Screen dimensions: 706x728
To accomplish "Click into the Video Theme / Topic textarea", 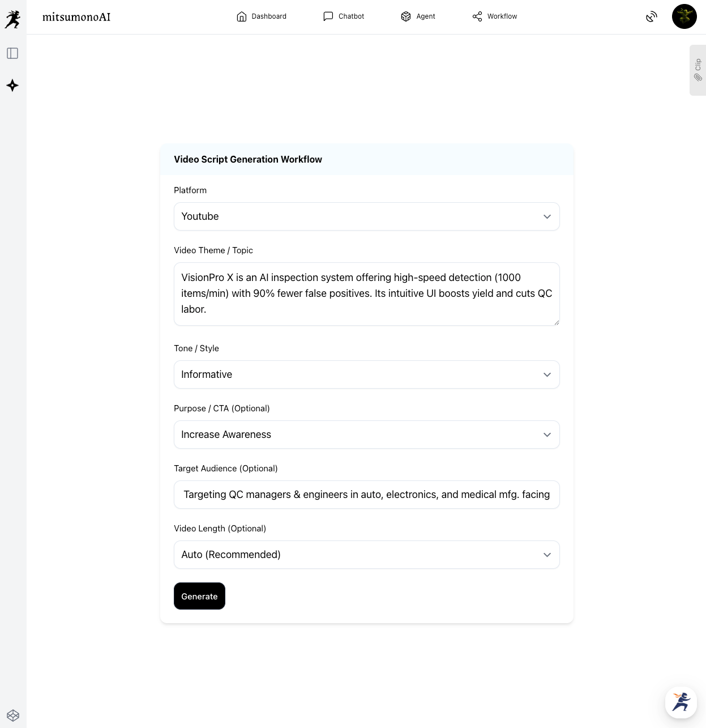I will click(366, 293).
